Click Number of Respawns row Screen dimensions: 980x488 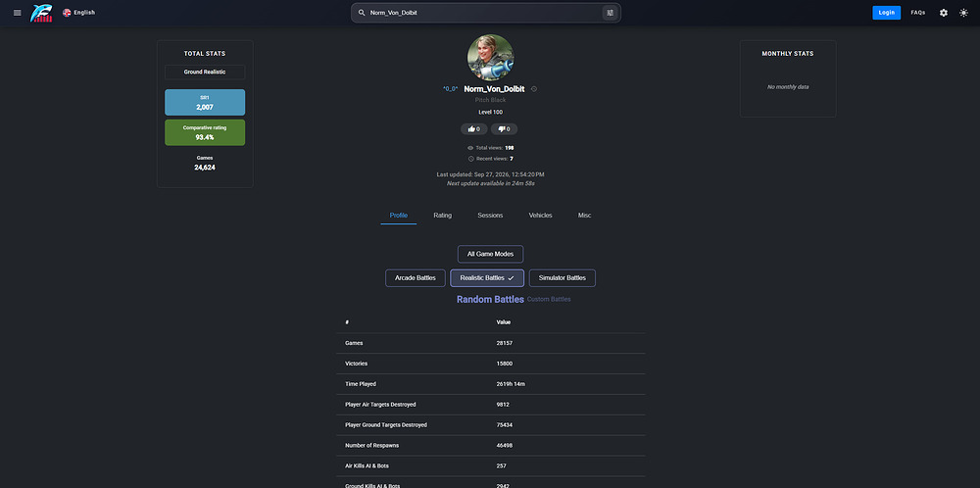point(491,446)
